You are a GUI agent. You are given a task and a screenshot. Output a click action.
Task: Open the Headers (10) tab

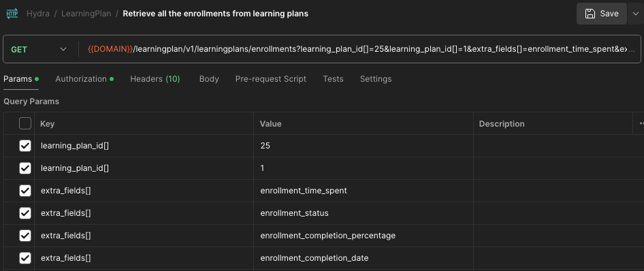(x=155, y=79)
